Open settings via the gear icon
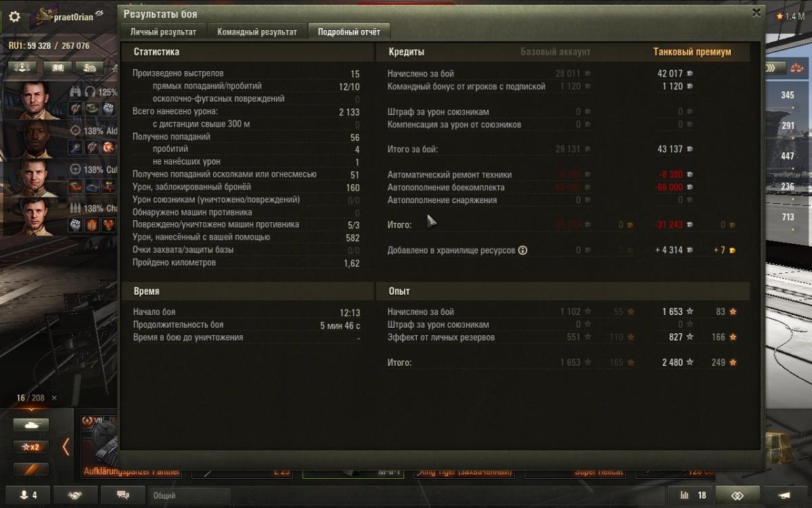Screen dimensions: 812x508 (x=14, y=16)
